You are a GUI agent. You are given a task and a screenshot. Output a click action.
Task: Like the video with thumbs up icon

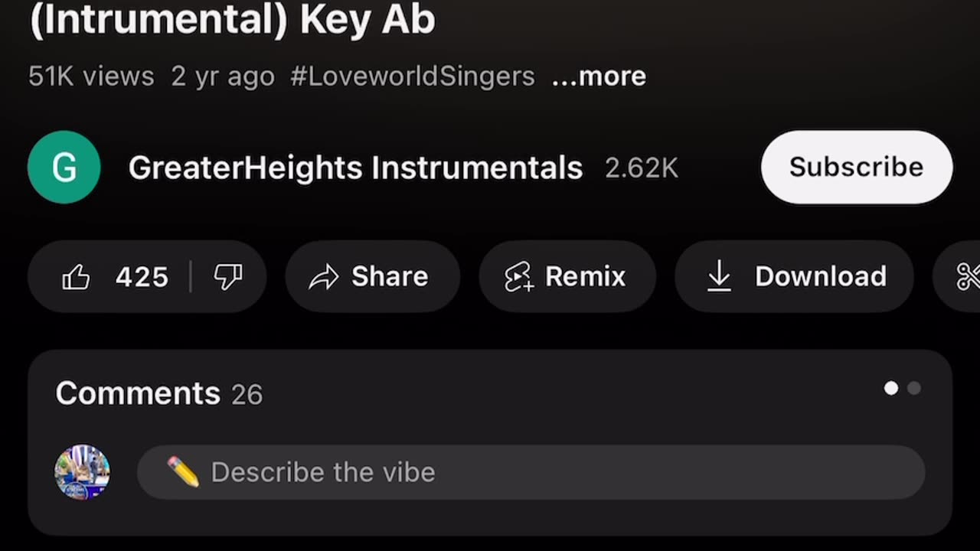[76, 277]
